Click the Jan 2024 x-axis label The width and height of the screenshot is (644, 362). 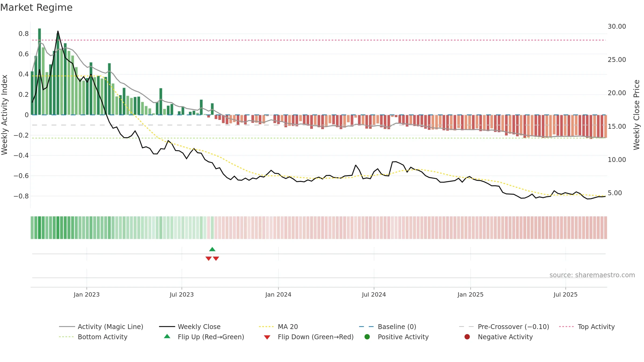(x=278, y=294)
